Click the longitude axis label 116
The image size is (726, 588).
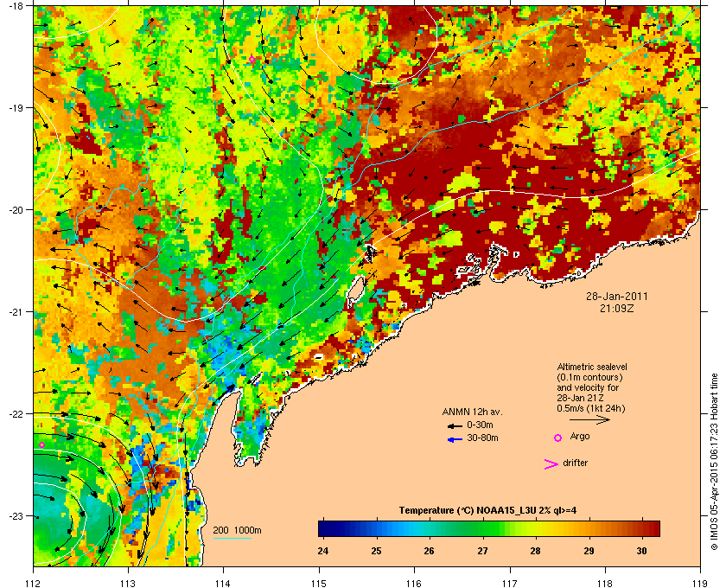[414, 583]
